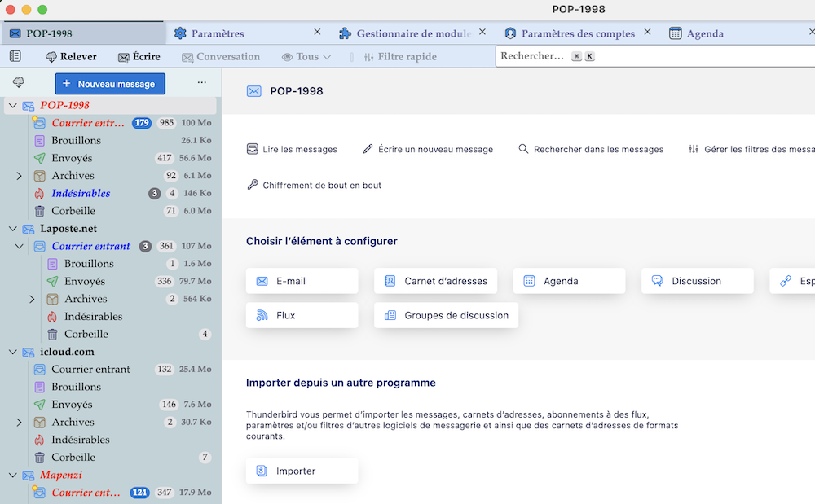Select icloud.com Envoyés sent icon
The height and width of the screenshot is (504, 815).
(x=39, y=405)
